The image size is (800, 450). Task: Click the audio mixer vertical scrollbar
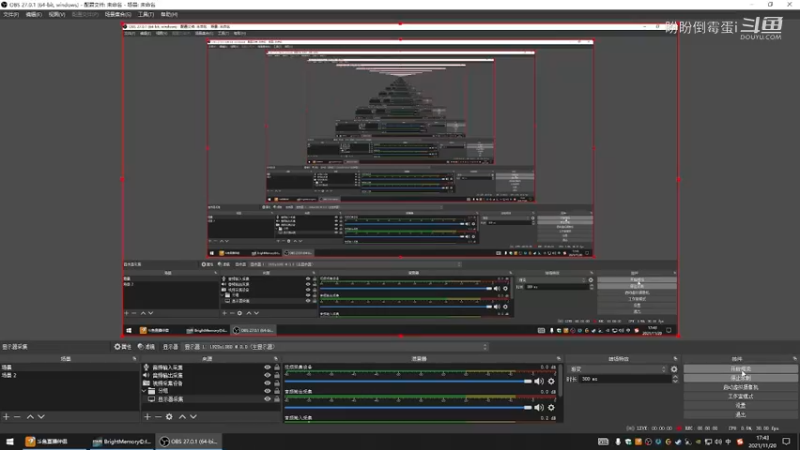coord(561,381)
